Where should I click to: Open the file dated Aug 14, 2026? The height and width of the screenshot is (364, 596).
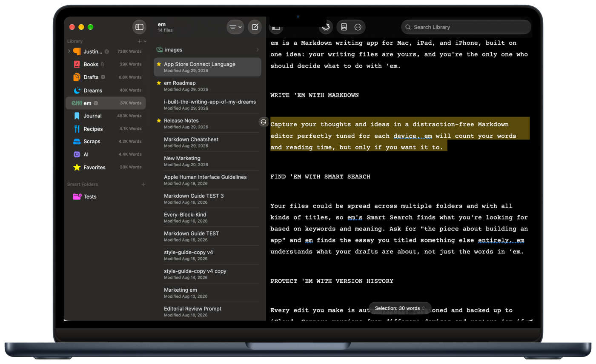207,274
